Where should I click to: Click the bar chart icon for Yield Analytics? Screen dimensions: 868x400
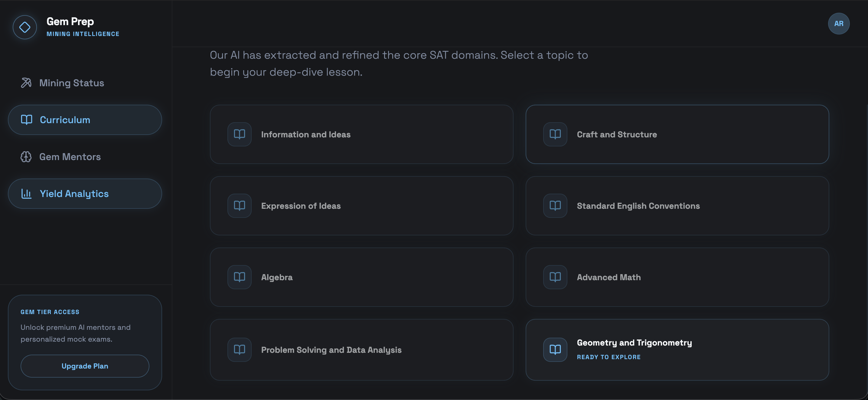(26, 194)
